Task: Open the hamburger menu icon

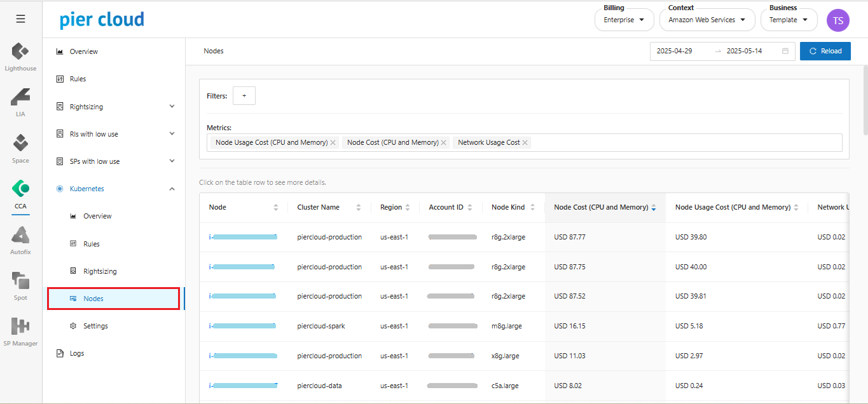Action: (21, 19)
